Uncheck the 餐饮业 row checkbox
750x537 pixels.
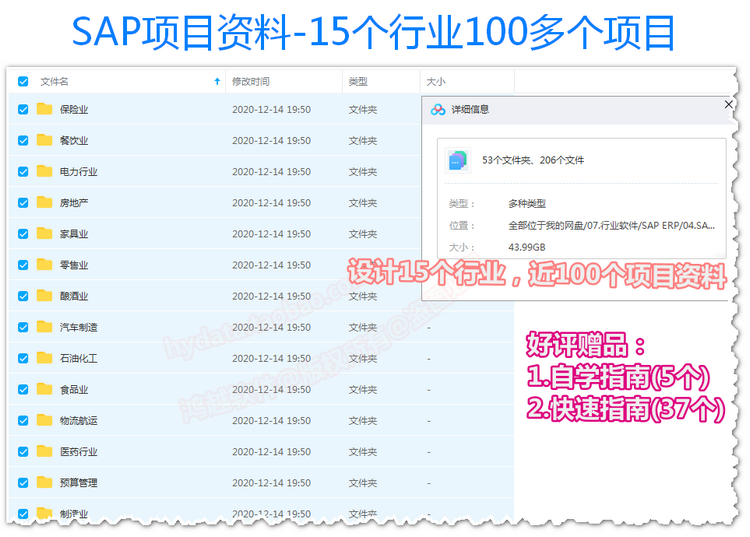pos(23,141)
